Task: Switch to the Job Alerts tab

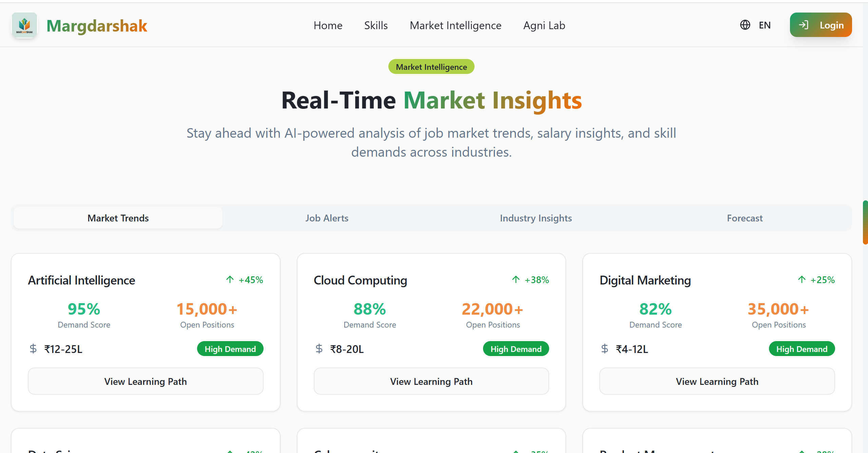Action: [x=327, y=218]
